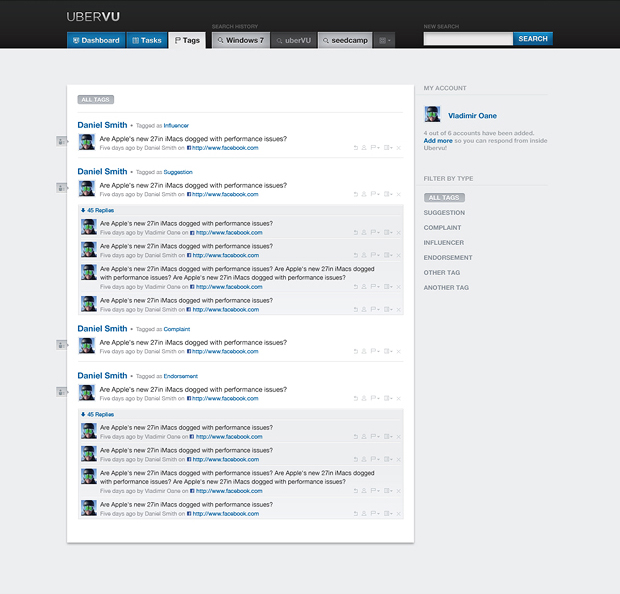Filter by the COMPLAINT tag type
Image resolution: width=620 pixels, height=594 pixels.
click(x=442, y=227)
